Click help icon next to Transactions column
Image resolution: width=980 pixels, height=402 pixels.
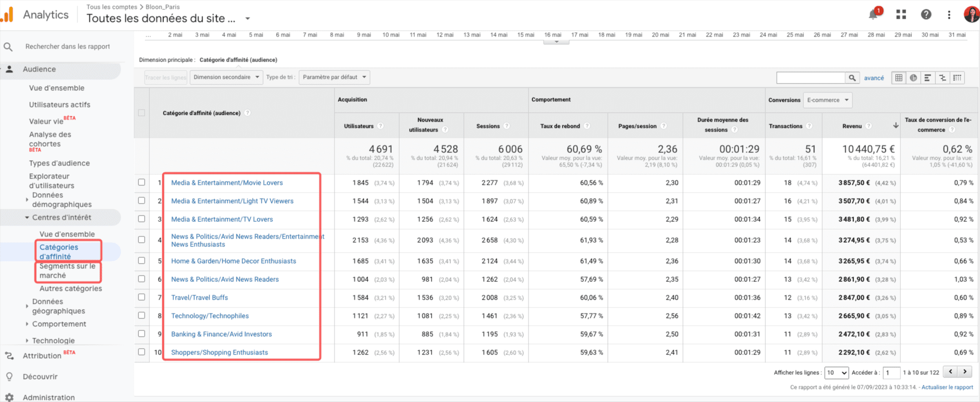(809, 126)
